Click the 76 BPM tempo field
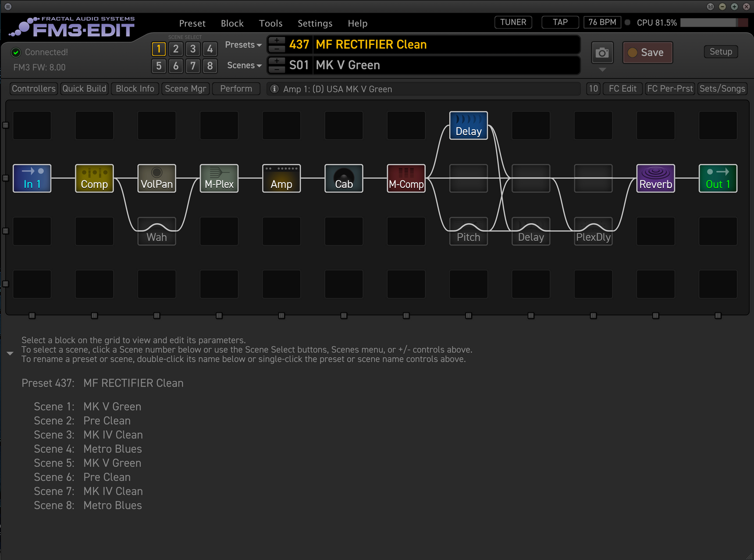This screenshot has height=560, width=754. [x=602, y=22]
